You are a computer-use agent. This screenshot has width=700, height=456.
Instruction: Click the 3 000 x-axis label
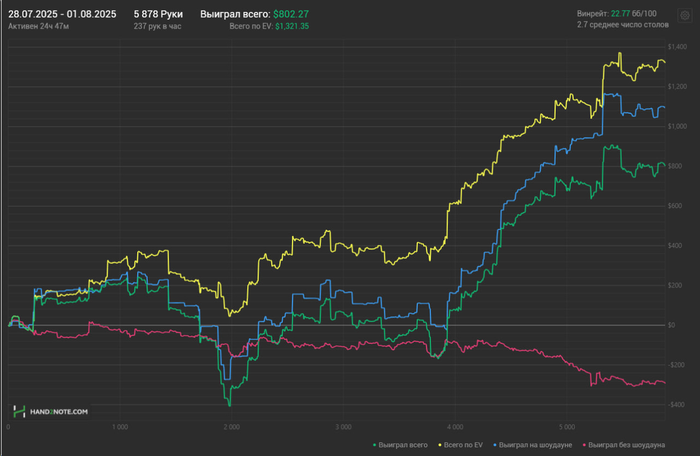(343, 427)
